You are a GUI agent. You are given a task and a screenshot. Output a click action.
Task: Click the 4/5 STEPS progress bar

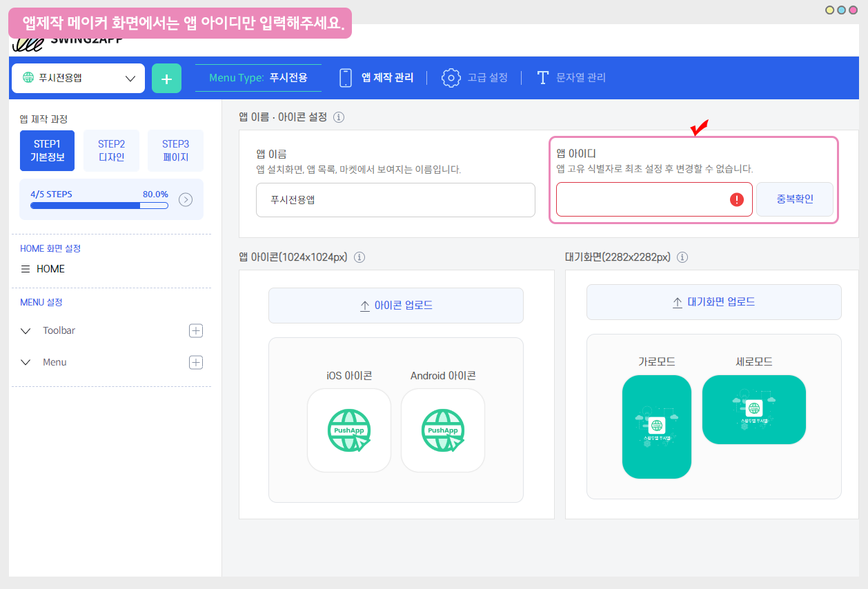(x=99, y=206)
